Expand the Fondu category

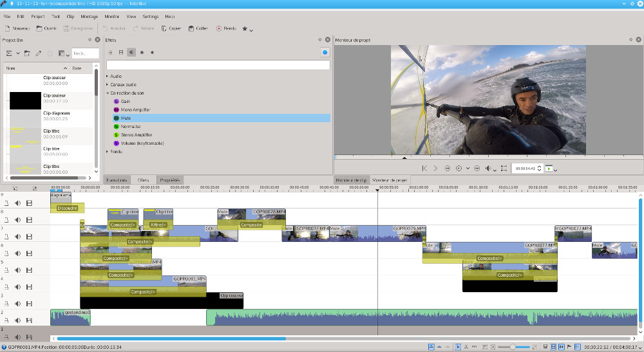pyautogui.click(x=107, y=152)
